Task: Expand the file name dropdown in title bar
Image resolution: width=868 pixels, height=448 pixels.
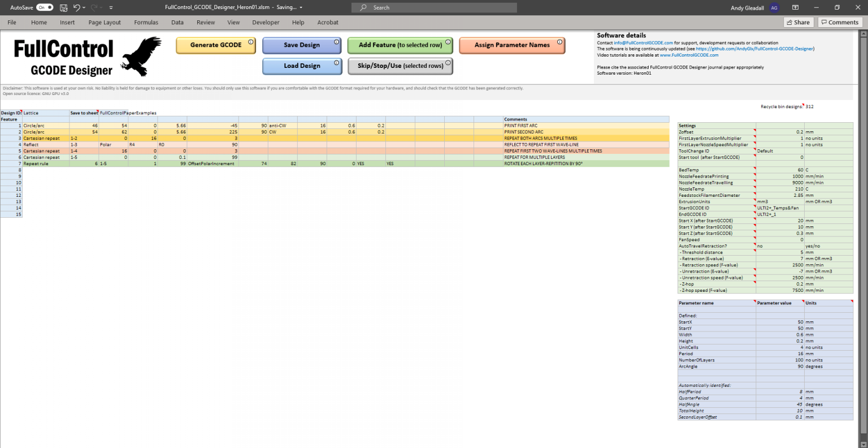Action: pos(301,8)
